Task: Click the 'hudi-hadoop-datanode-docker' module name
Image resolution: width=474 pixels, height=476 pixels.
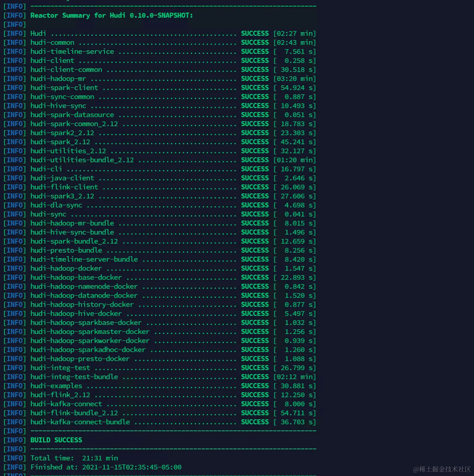Action: 84,295
